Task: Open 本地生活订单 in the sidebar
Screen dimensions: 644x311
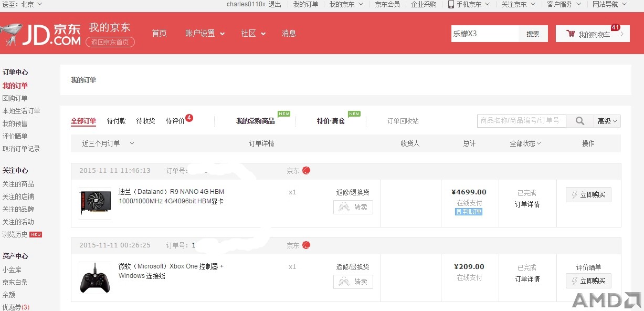Action: click(x=21, y=111)
